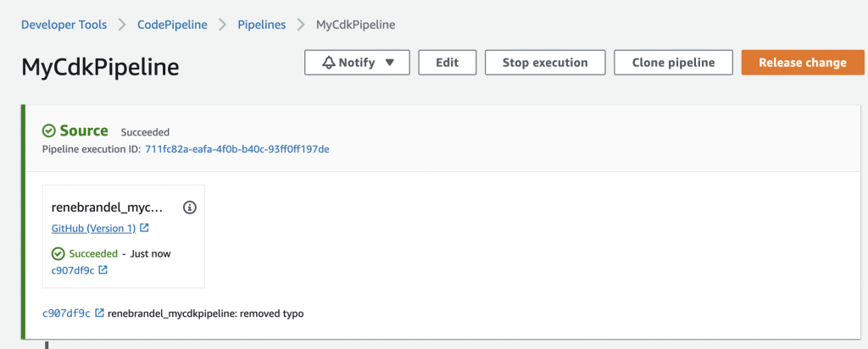Click the gray Succeeded status beside Source
This screenshot has height=349, width=868.
click(145, 132)
